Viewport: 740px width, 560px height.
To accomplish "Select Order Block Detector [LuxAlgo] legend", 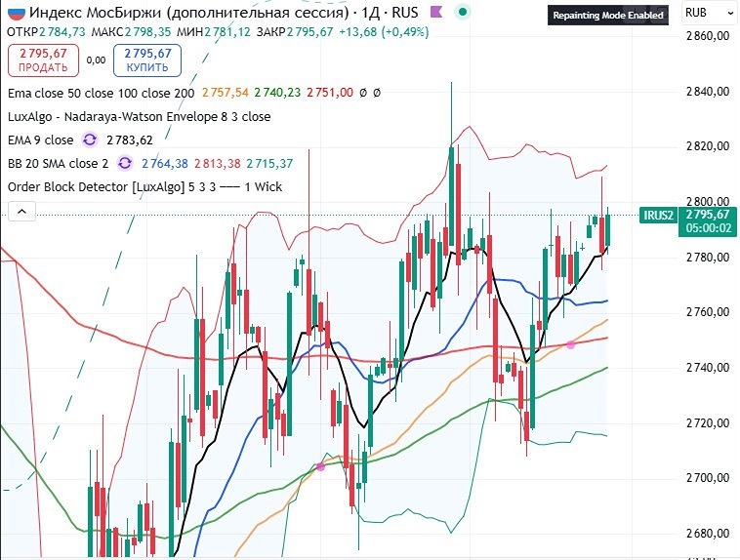I will [x=144, y=186].
